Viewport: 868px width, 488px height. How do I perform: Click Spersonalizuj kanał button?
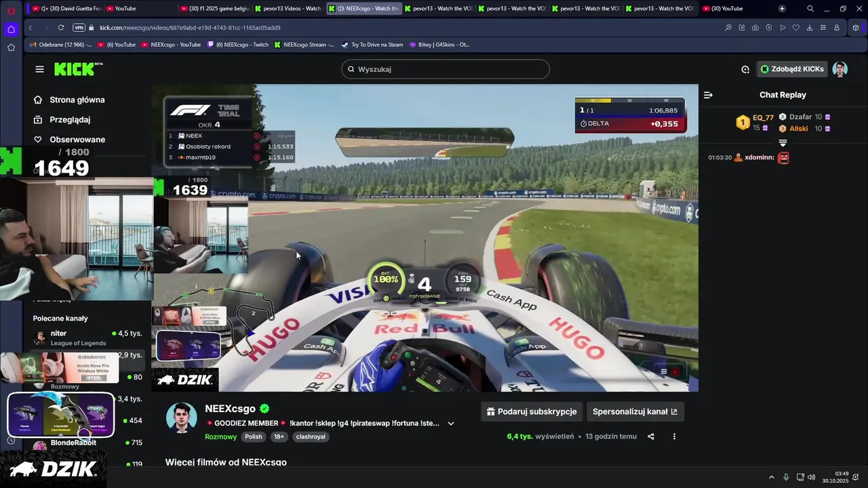pos(635,411)
